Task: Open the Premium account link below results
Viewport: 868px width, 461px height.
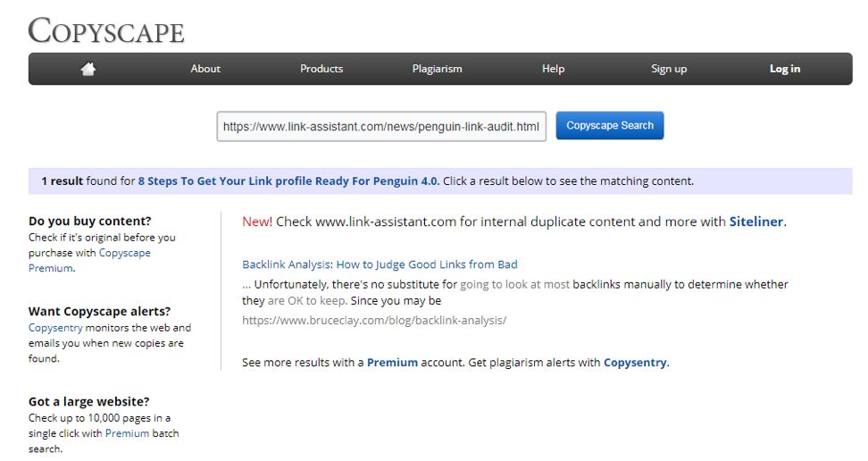Action: click(392, 363)
